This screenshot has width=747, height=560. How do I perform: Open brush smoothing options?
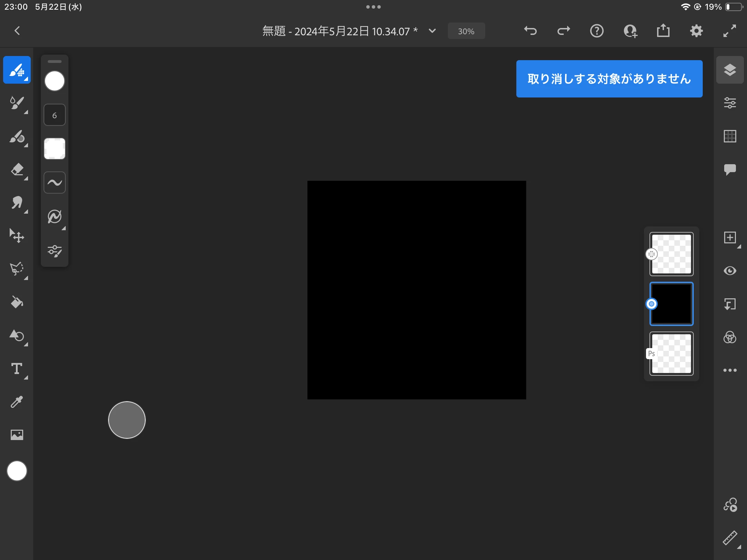pos(55,183)
